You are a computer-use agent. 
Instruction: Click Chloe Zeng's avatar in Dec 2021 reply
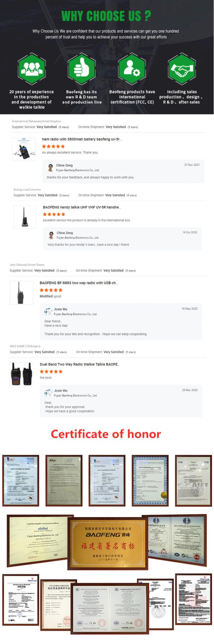click(50, 167)
